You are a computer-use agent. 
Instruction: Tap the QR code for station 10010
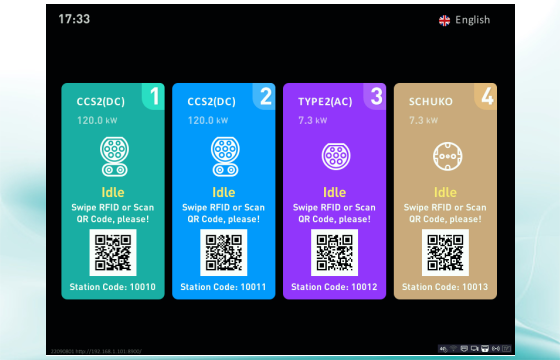[113, 252]
